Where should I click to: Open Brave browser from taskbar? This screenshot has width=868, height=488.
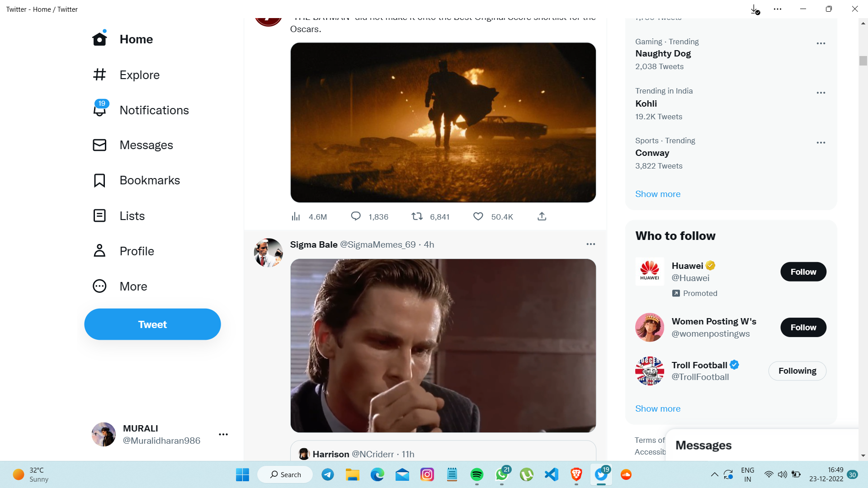pyautogui.click(x=576, y=474)
